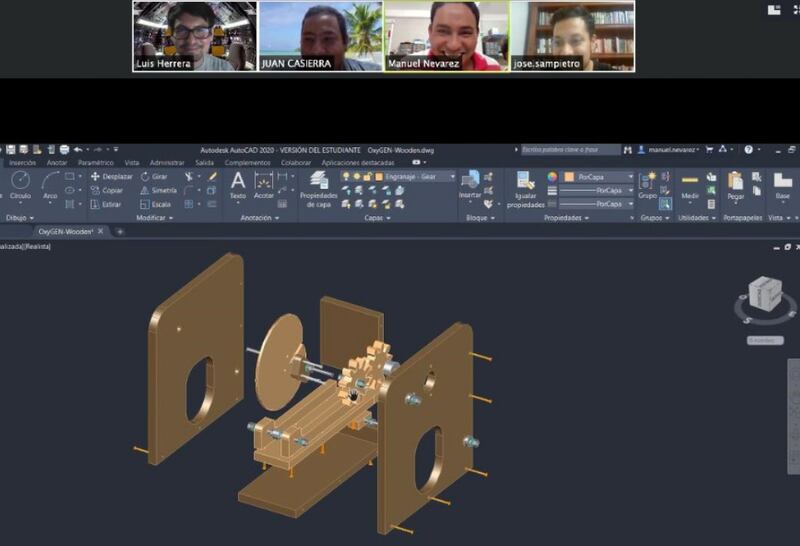Choose the Arco tool

point(50,185)
